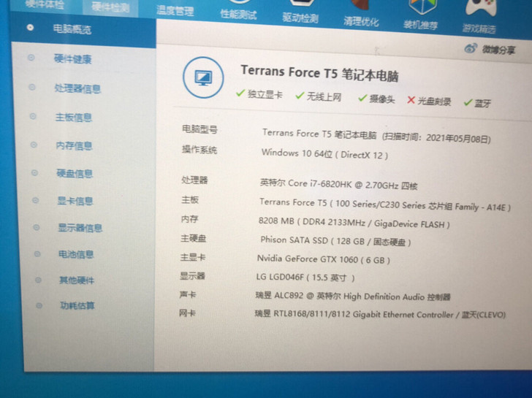Click the Weibo logo icon
Viewport: 532px width, 398px height.
point(471,48)
